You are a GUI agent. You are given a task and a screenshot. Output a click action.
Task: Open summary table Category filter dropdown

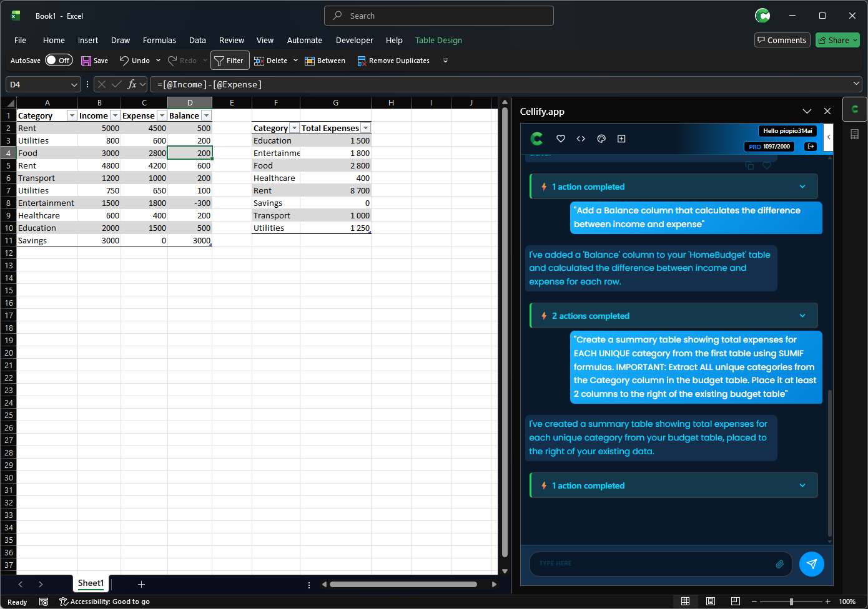[x=295, y=128]
